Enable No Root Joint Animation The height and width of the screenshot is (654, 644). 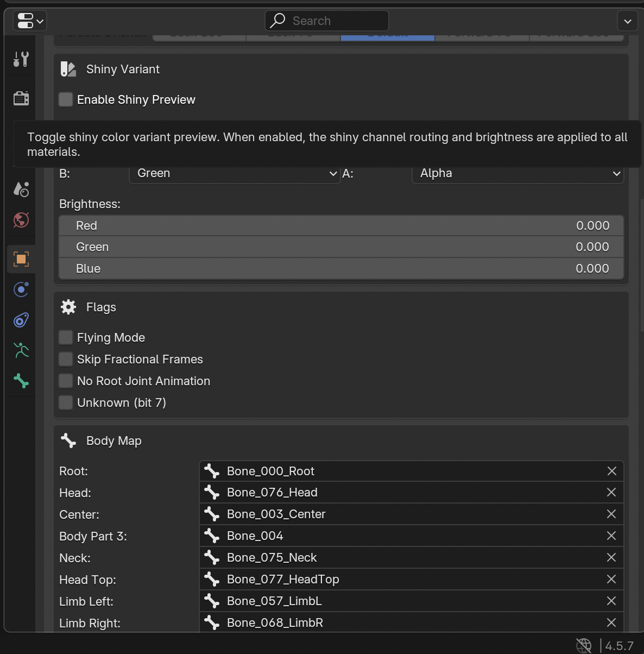pyautogui.click(x=66, y=381)
